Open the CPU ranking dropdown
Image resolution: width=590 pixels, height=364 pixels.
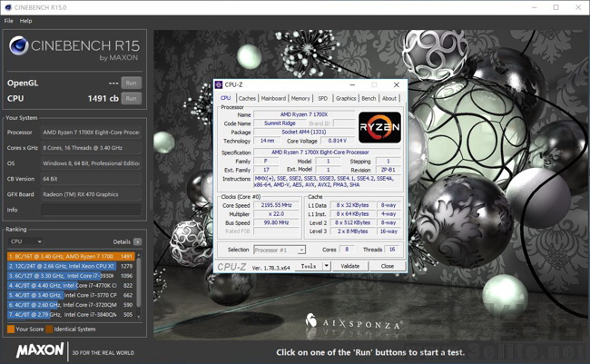coord(25,241)
